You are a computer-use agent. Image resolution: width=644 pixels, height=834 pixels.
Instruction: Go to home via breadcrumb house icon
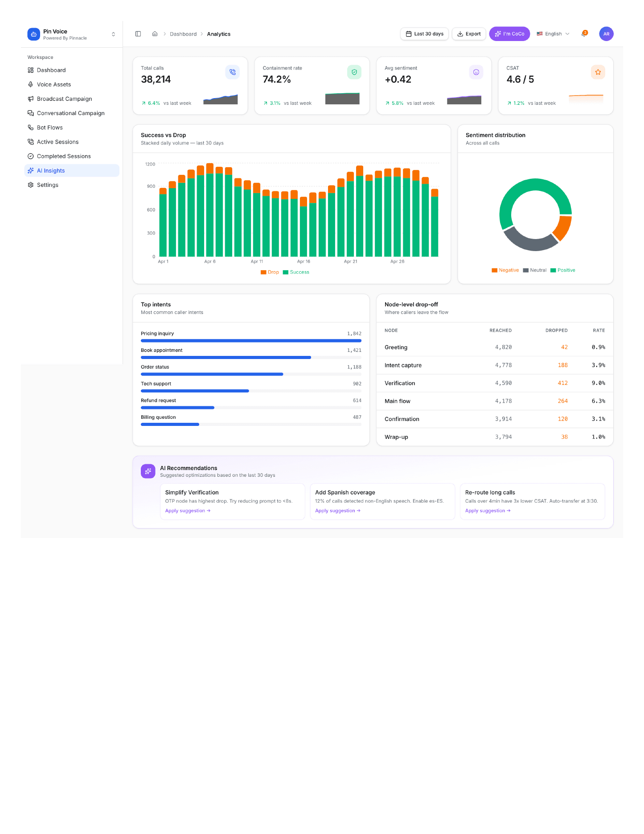[155, 34]
